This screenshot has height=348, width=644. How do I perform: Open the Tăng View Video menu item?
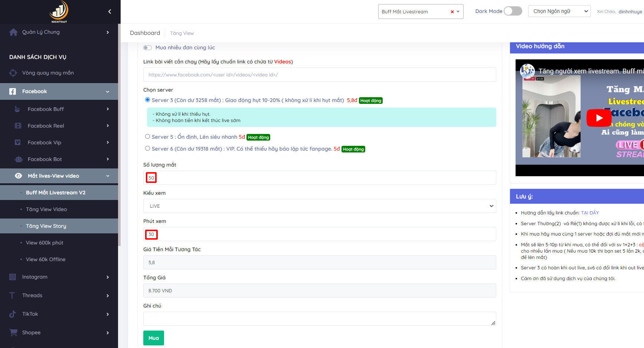pyautogui.click(x=46, y=209)
